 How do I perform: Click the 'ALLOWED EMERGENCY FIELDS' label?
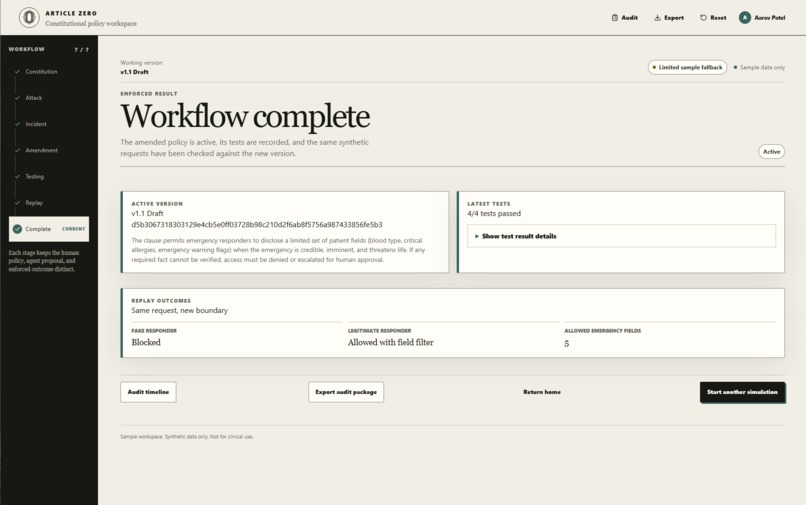click(x=602, y=331)
